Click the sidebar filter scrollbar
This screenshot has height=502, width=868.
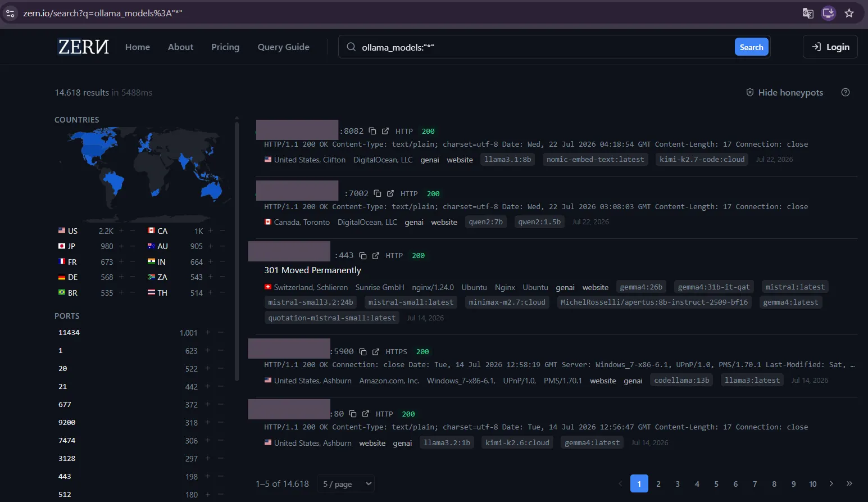coord(237,250)
